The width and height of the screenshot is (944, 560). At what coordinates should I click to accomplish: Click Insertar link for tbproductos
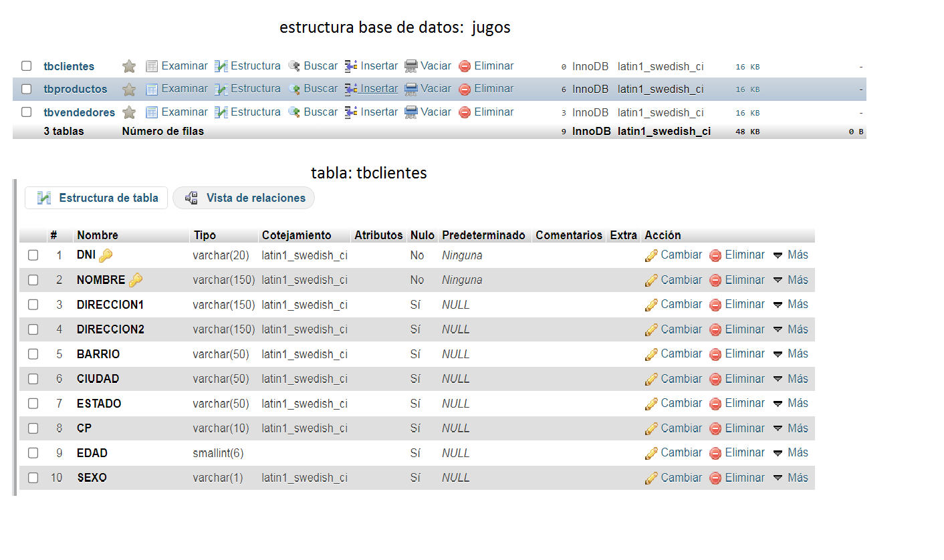pyautogui.click(x=379, y=89)
